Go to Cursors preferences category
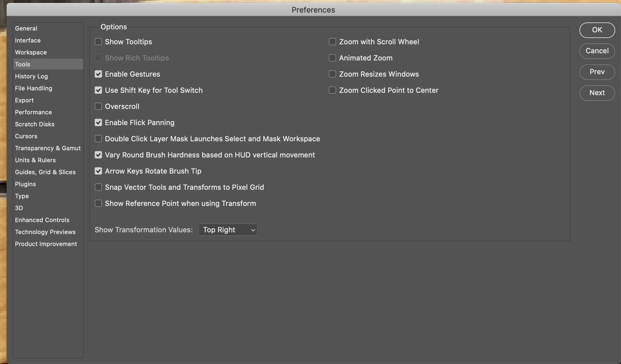 pyautogui.click(x=26, y=136)
